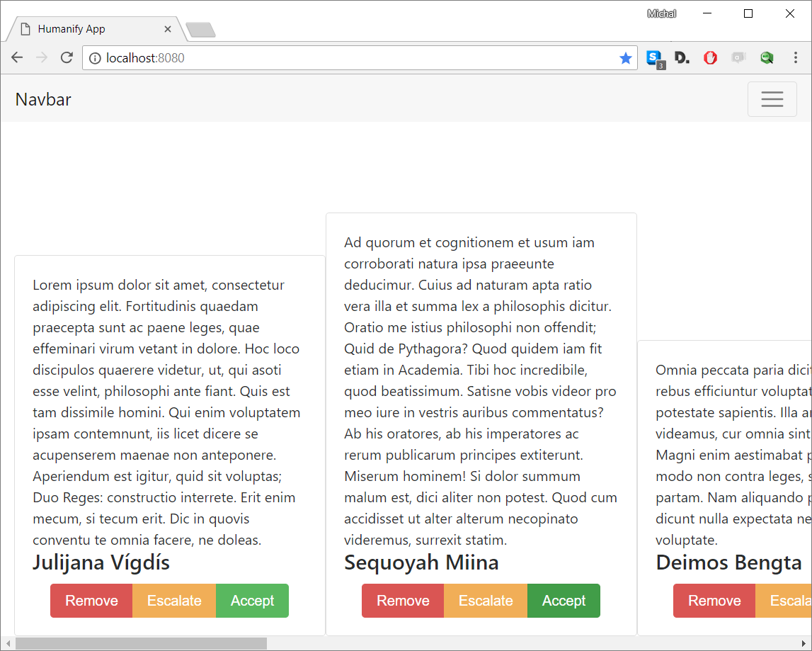812x651 pixels.
Task: Open the D. extension icon
Action: 682,58
